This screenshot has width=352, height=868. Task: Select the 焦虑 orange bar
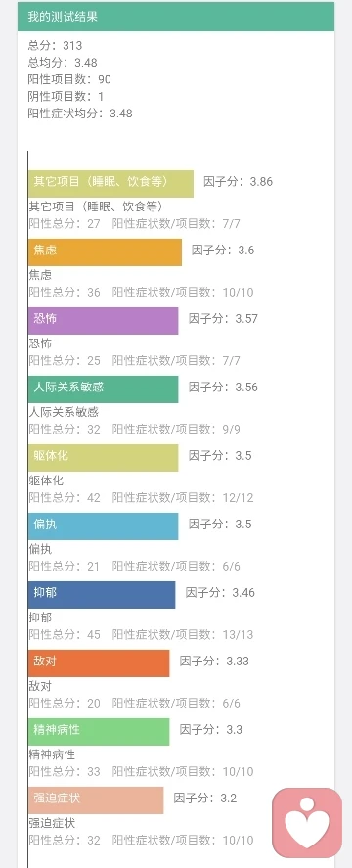tap(106, 252)
